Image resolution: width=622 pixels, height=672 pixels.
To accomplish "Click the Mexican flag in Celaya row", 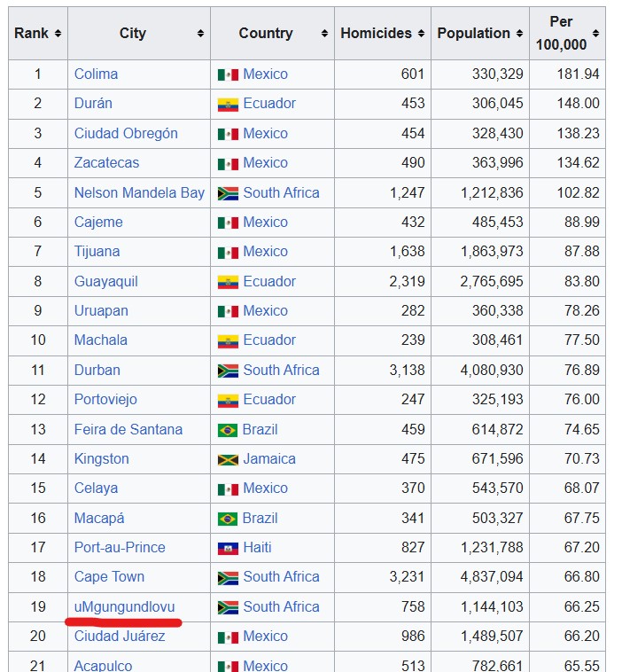I will coord(228,489).
